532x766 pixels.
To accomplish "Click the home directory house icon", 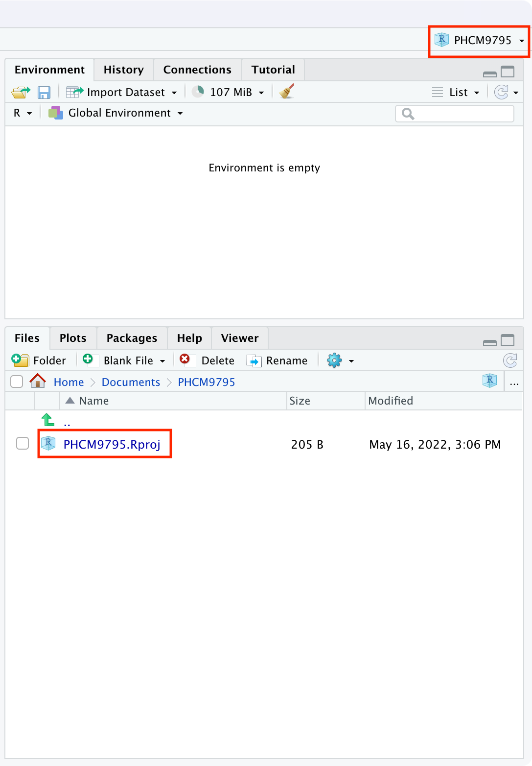I will pos(38,381).
